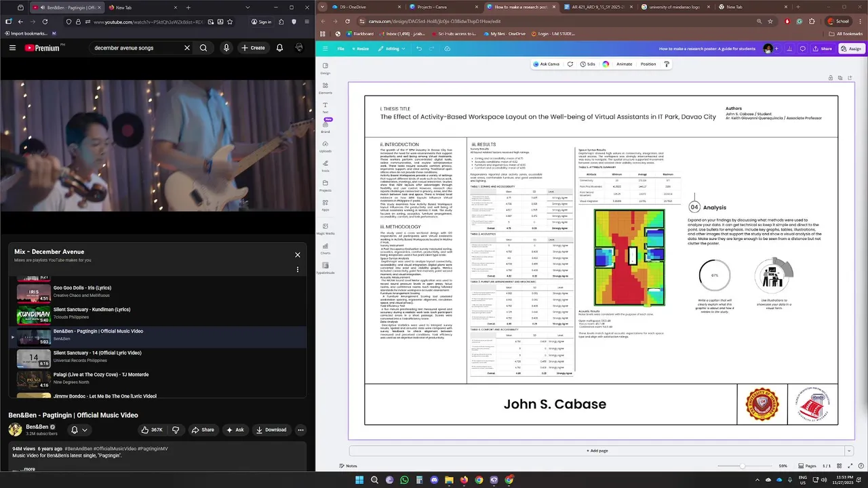Play Goo Goo Dolls - Iris (Lyrics) from playlist
Image resolution: width=868 pixels, height=488 pixels.
pyautogui.click(x=157, y=293)
